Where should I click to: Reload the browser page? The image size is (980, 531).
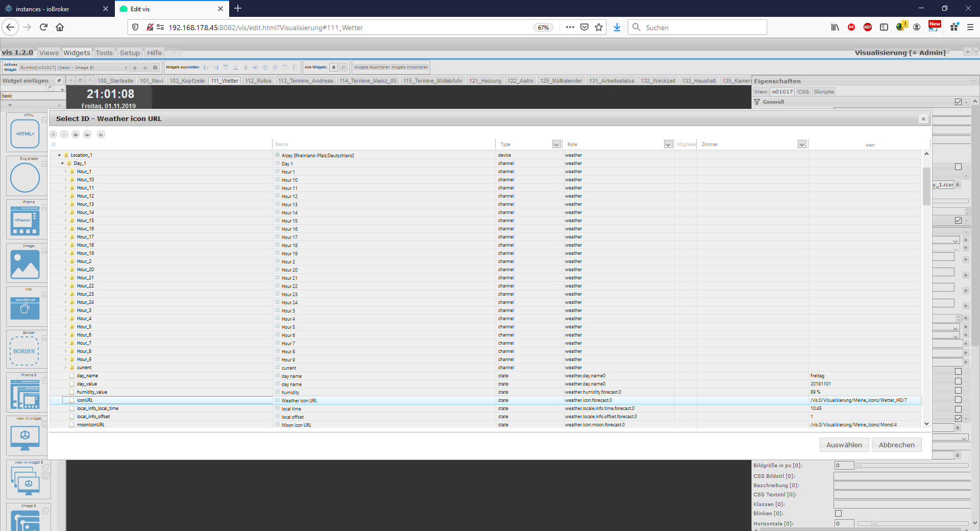[x=43, y=27]
